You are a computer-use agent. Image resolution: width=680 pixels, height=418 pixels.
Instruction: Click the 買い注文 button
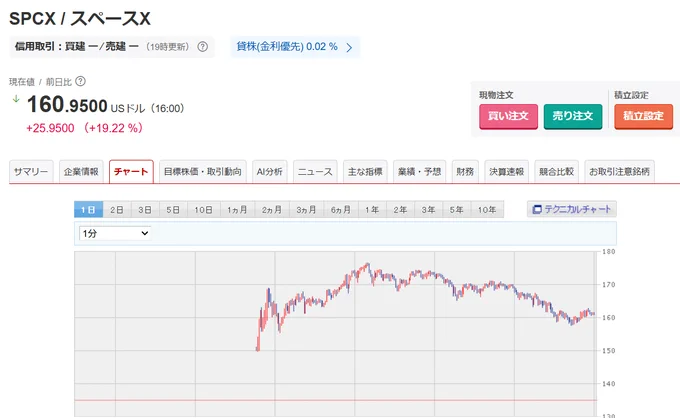(508, 116)
